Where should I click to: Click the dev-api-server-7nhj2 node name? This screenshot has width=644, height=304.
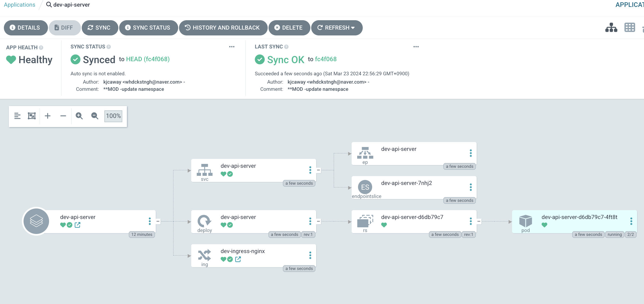407,183
